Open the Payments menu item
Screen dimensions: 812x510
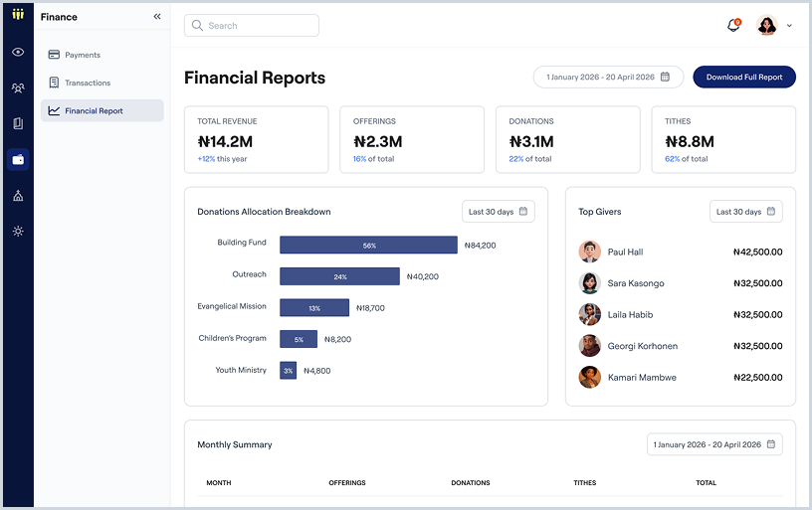click(x=102, y=55)
